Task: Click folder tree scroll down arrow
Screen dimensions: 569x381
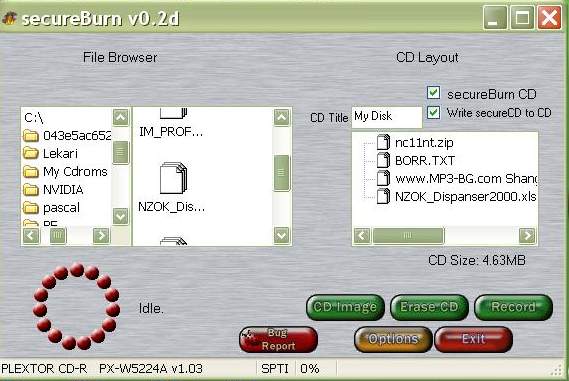Action: point(120,217)
